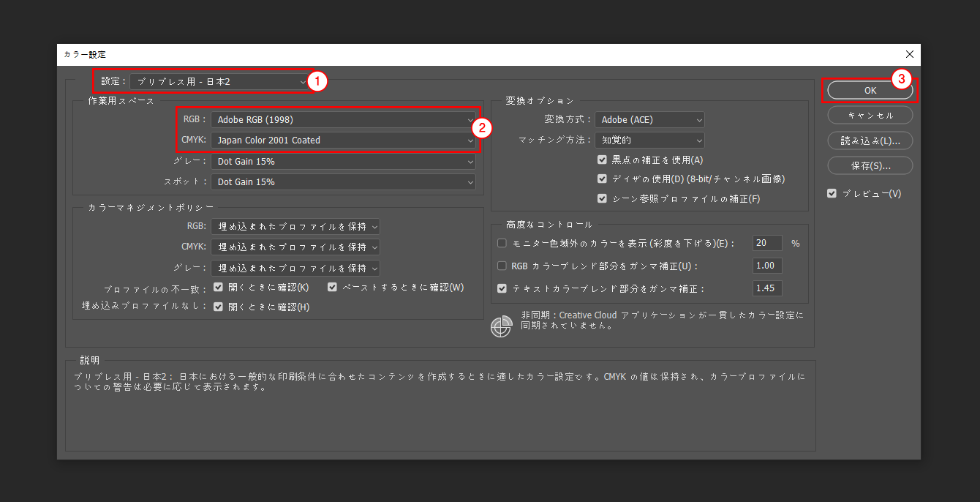Open the 設定 preset dropdown
This screenshot has width=980, height=502.
tap(220, 81)
